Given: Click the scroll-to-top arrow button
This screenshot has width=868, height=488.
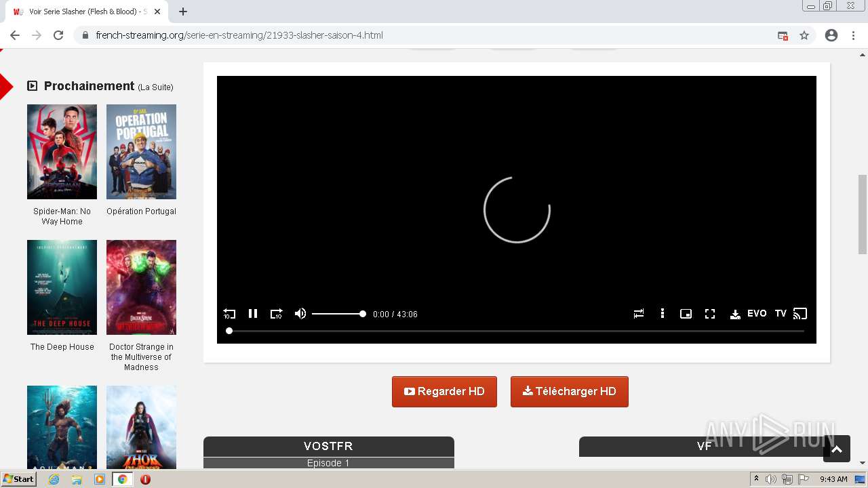Looking at the screenshot, I should point(837,449).
